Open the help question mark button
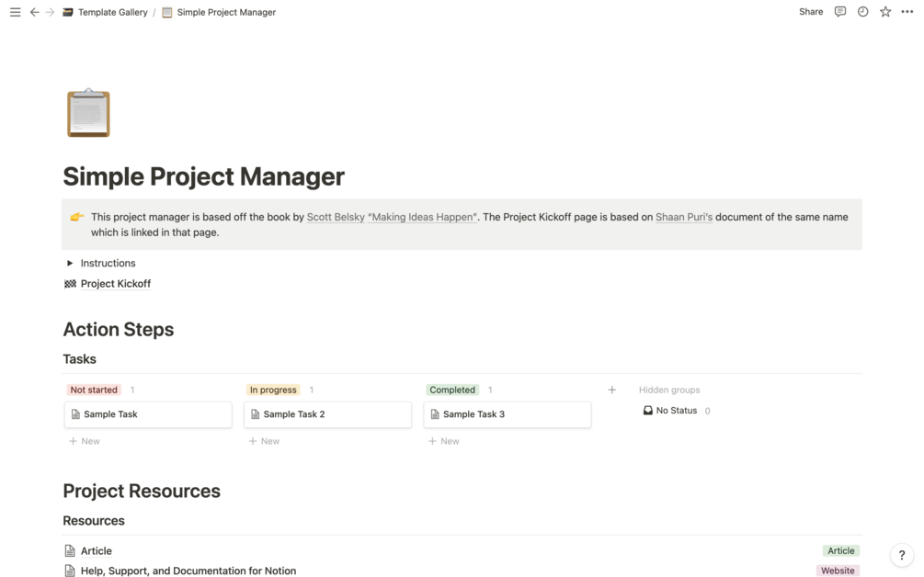 902,555
